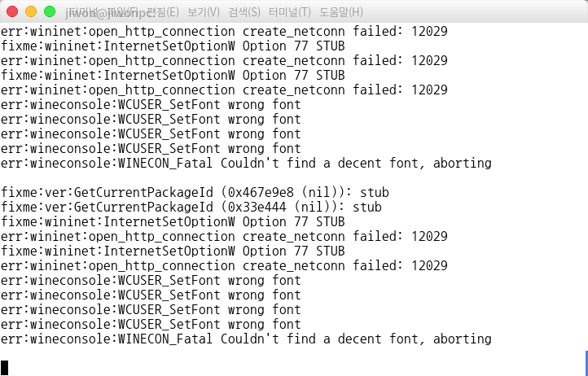The height and width of the screenshot is (376, 588).
Task: Open the 파일(F) menu
Action: pyautogui.click(x=122, y=12)
